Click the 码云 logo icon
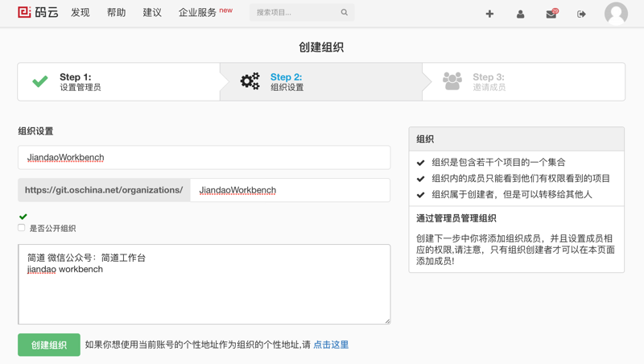The image size is (644, 364). (x=25, y=12)
